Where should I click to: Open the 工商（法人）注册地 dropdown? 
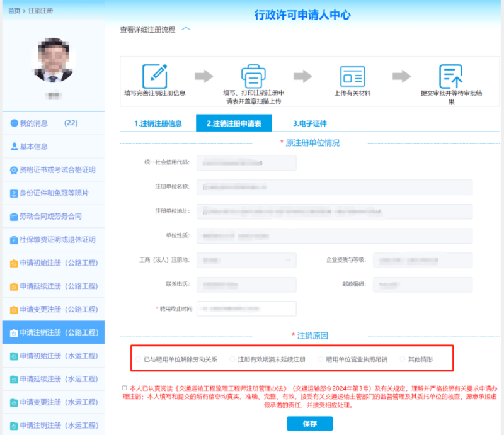tap(246, 260)
